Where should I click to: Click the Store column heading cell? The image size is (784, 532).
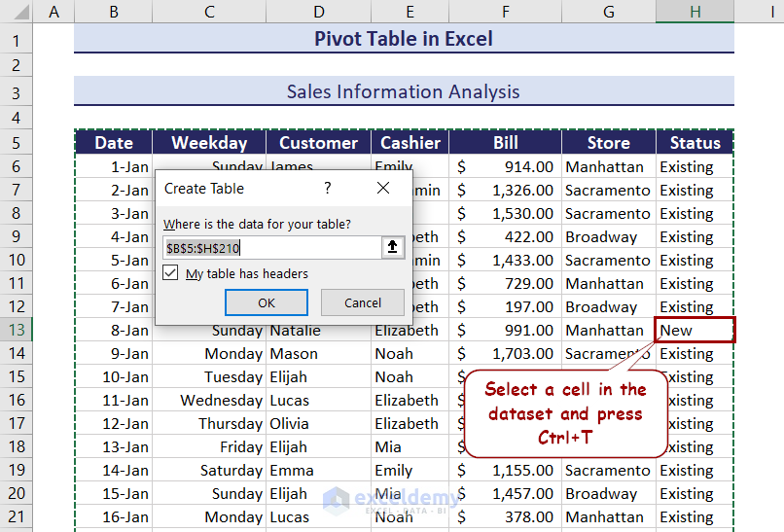point(608,143)
